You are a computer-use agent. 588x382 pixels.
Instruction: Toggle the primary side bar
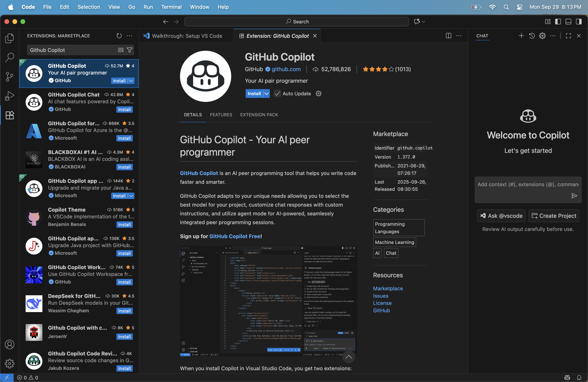(x=558, y=22)
